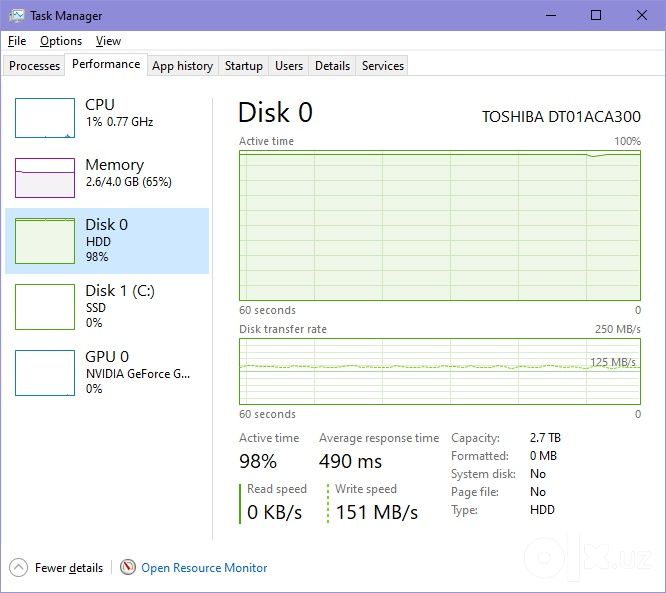Screen dimensions: 666x593
Task: Click the 2.7 TB capacity value
Action: [545, 438]
